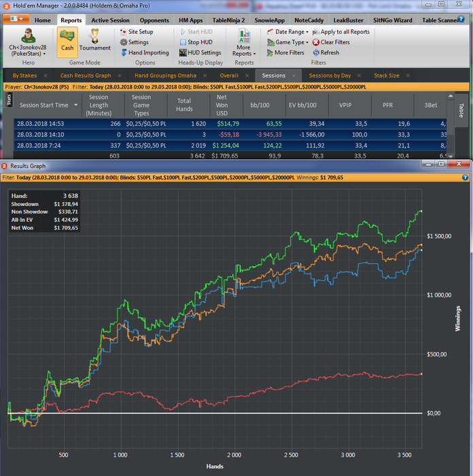
Task: Click Clear Filters
Action: pos(332,42)
